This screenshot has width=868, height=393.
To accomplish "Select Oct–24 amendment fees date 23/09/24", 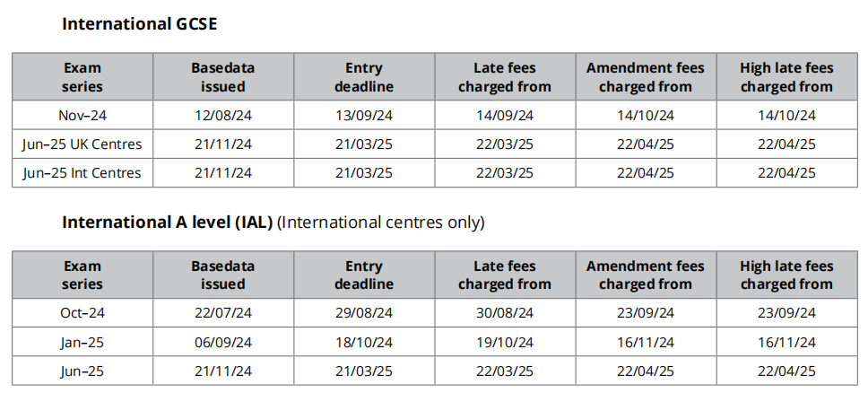I will (646, 313).
